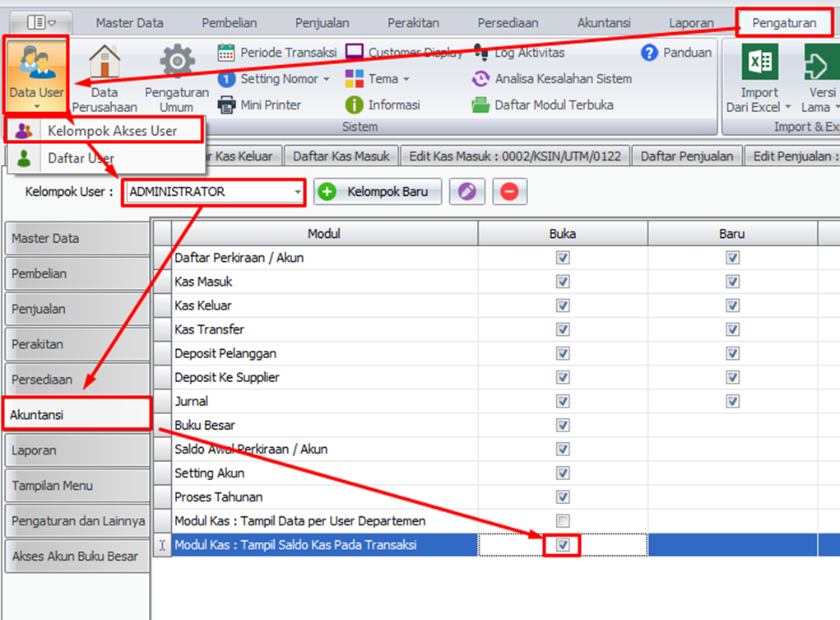Open Data Perusahaan house icon
The image size is (840, 620).
tap(104, 63)
